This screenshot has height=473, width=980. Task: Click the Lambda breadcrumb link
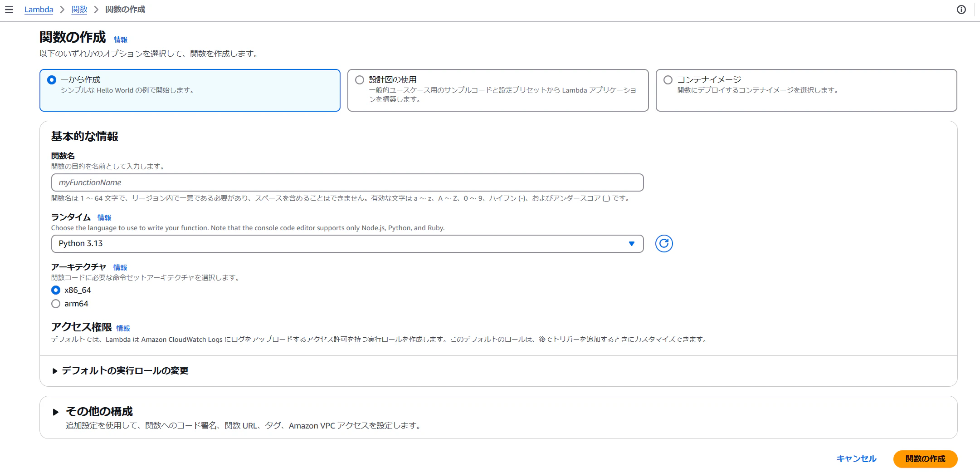click(39, 10)
